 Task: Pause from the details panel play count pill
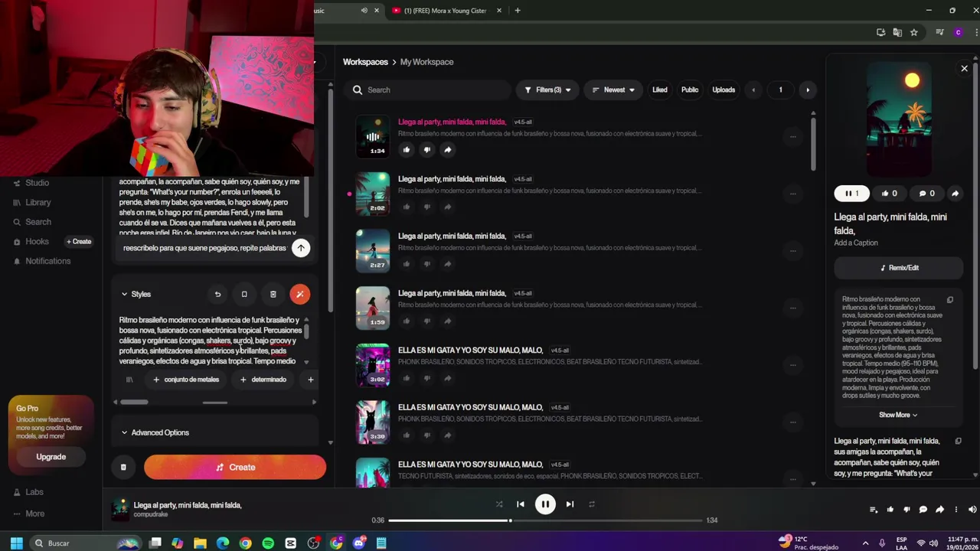[x=851, y=194]
